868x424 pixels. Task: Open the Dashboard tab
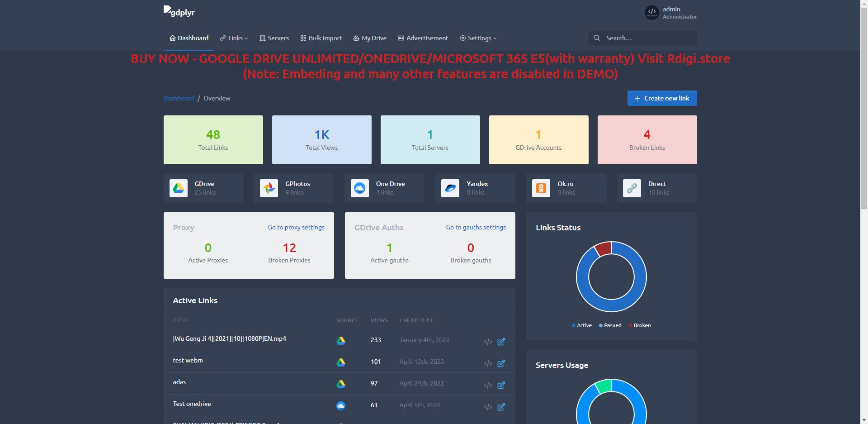(x=189, y=38)
